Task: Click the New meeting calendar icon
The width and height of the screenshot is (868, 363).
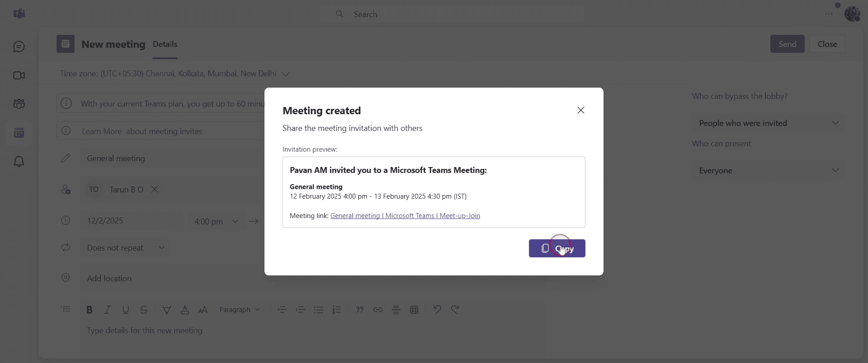Action: coord(66,44)
